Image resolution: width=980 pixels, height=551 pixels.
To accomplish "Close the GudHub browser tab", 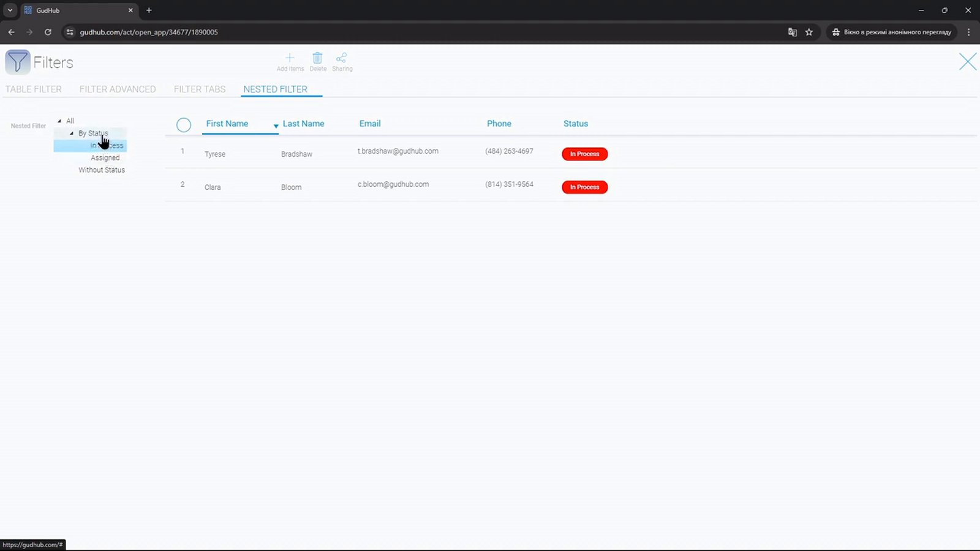I will pos(130,10).
